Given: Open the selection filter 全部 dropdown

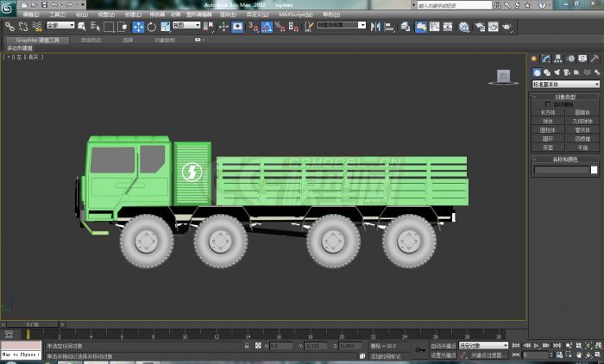Looking at the screenshot, I should pyautogui.click(x=60, y=25).
